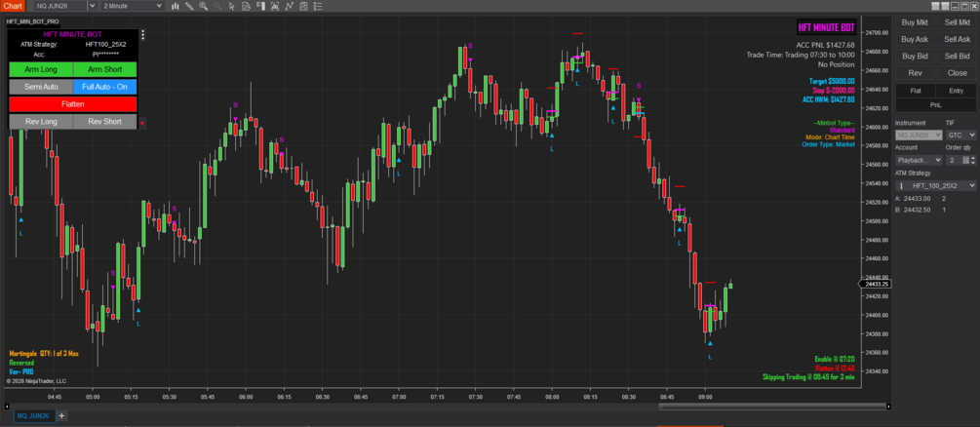Select the Flat display option
The width and height of the screenshot is (980, 427).
coord(916,91)
